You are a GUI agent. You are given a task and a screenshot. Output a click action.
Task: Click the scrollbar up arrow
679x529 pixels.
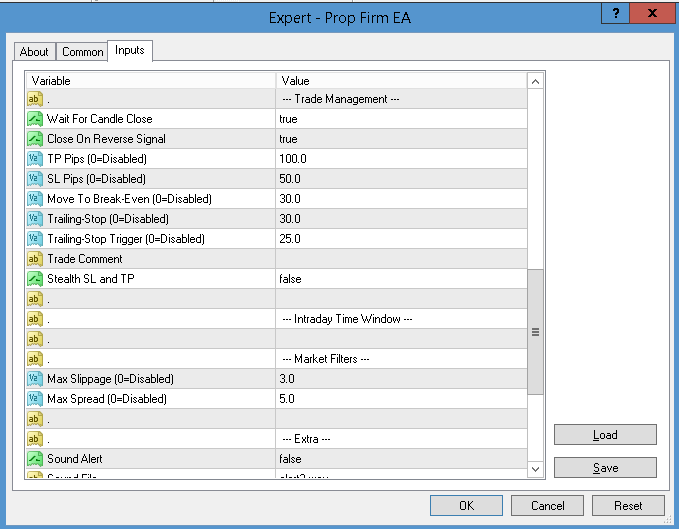[x=535, y=81]
